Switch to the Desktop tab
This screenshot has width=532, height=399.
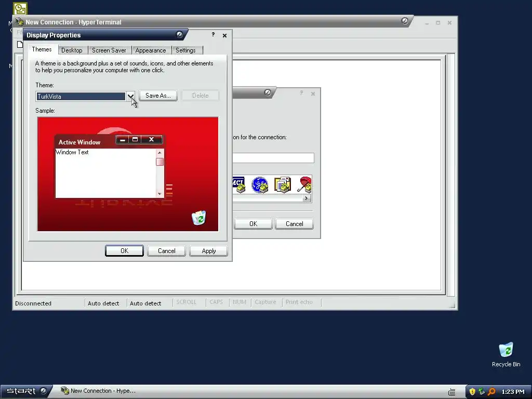(x=72, y=50)
